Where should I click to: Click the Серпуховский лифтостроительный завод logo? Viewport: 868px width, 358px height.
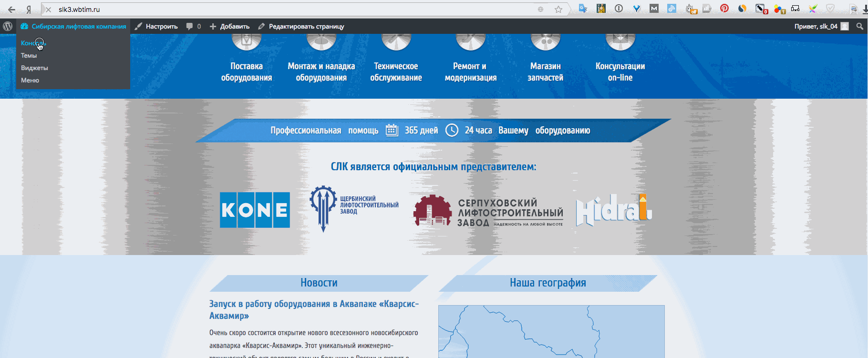coord(488,211)
